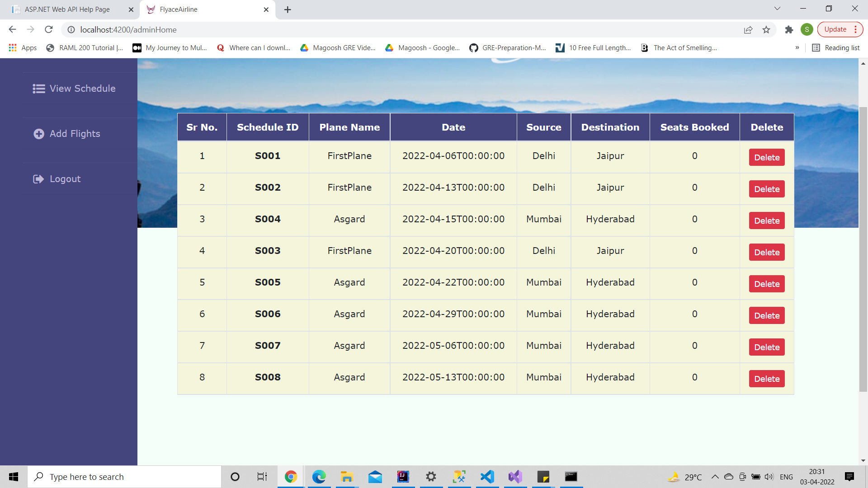Screen dimensions: 868x488
Task: Open the Update browser menu dots
Action: coord(856,29)
